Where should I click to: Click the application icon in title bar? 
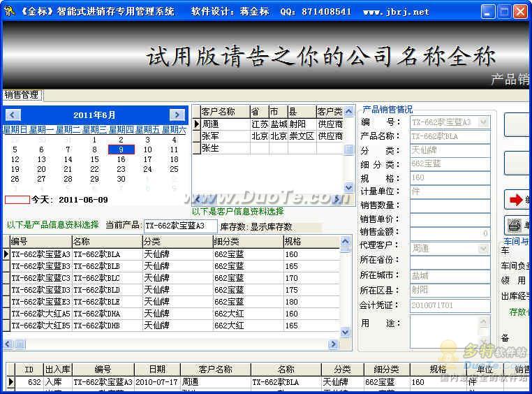(x=9, y=12)
